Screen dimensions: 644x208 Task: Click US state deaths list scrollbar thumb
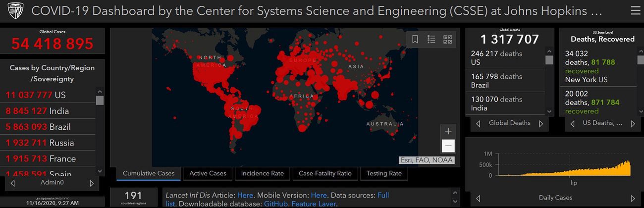click(640, 60)
